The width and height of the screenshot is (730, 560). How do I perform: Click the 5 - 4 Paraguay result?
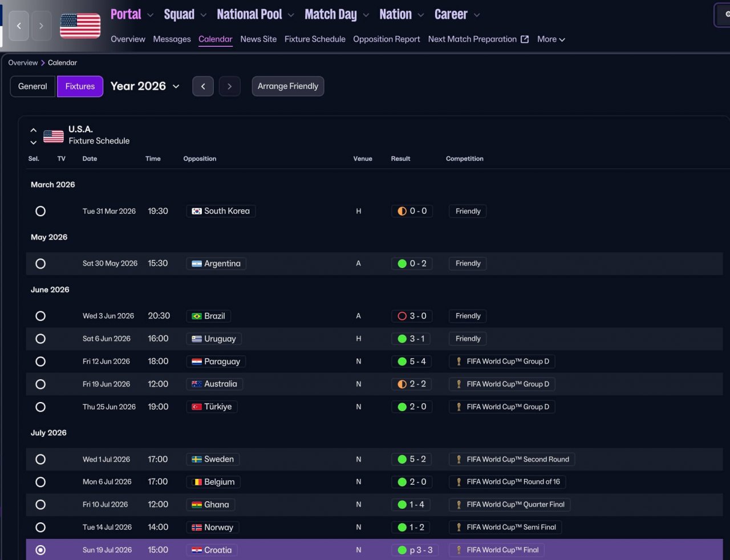point(412,362)
